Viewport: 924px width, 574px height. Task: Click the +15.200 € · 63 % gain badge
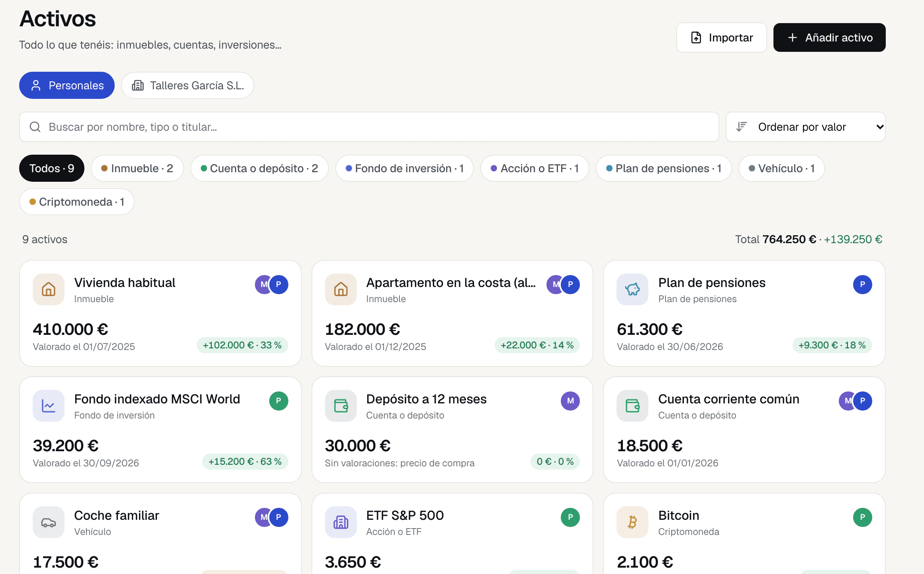click(245, 462)
